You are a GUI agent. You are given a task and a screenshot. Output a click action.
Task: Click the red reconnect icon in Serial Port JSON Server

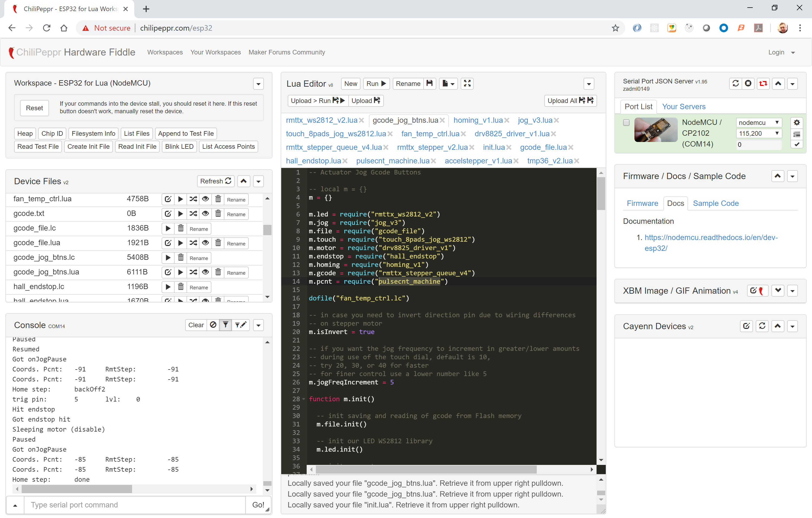point(763,83)
